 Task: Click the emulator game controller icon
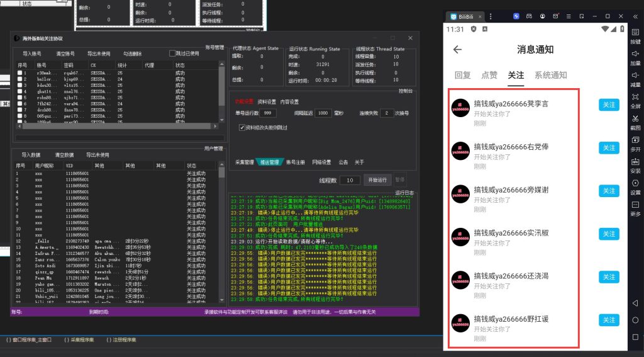(530, 16)
